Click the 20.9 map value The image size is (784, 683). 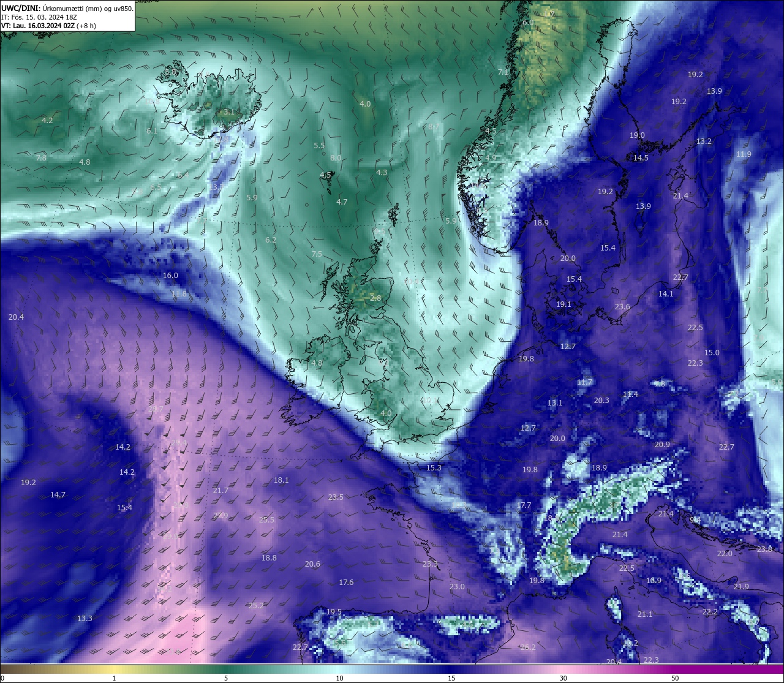click(662, 445)
